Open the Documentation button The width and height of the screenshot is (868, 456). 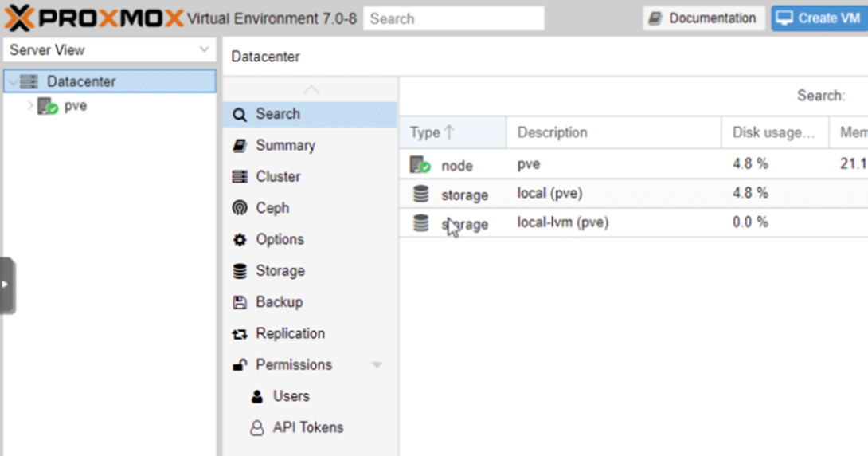[703, 18]
